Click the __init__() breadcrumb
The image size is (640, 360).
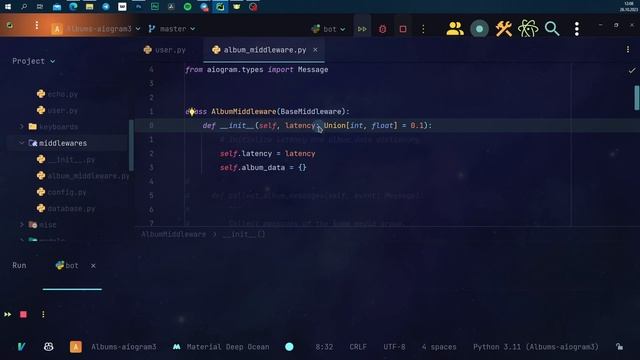point(244,234)
